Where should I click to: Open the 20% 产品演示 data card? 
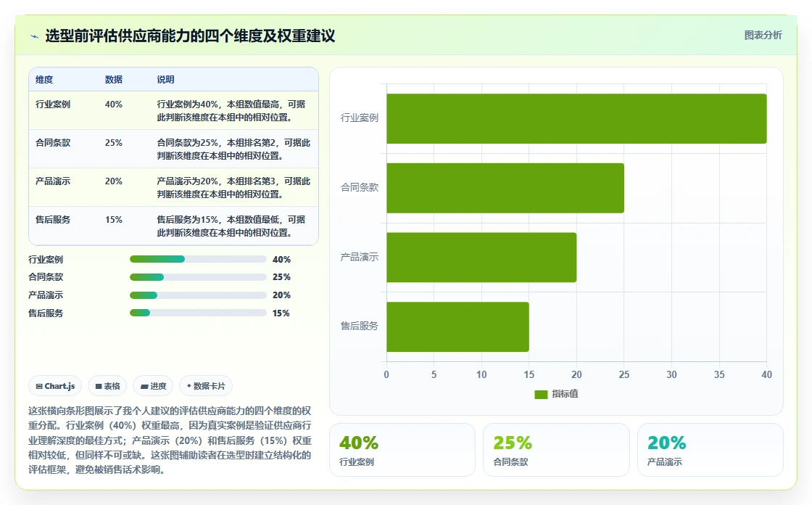(x=710, y=450)
